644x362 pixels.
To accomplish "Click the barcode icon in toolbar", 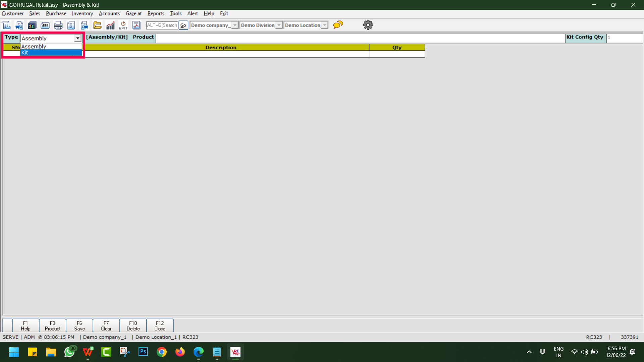I will (x=45, y=25).
